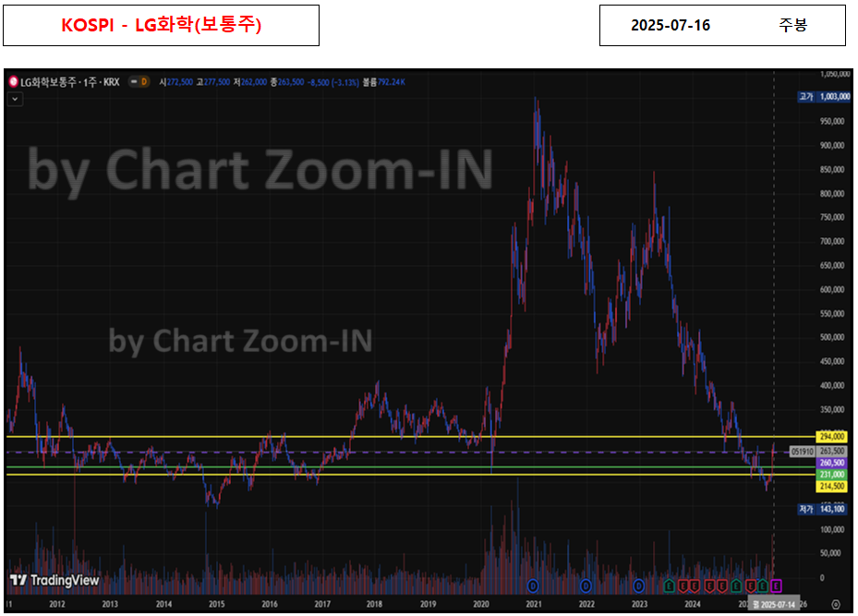Click the leftmost green E earnings marker
This screenshot has height=616, width=858.
click(669, 586)
